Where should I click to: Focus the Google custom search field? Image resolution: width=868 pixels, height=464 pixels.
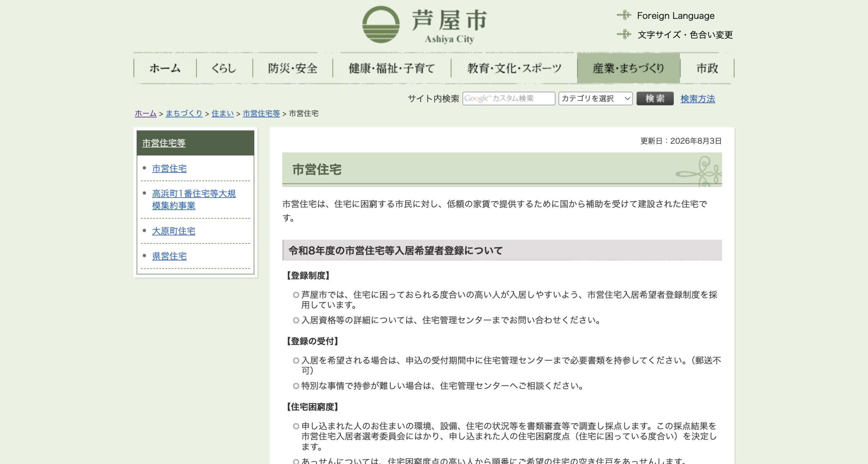509,99
